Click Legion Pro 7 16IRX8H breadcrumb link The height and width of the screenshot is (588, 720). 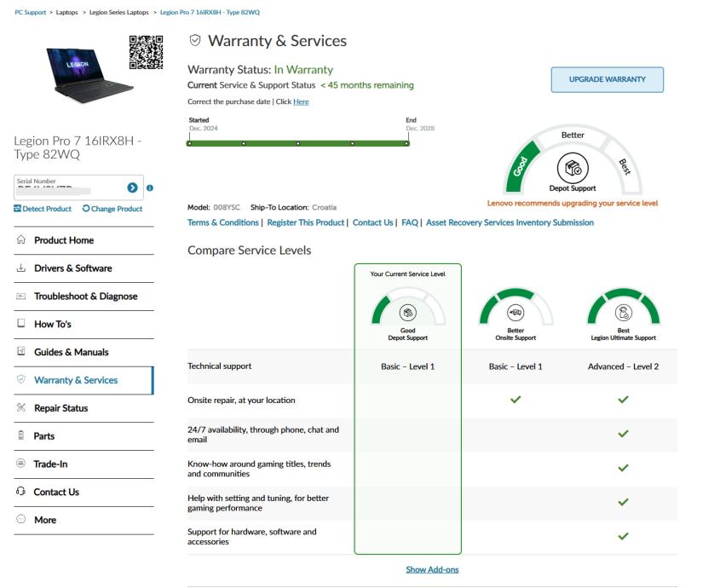(x=210, y=13)
